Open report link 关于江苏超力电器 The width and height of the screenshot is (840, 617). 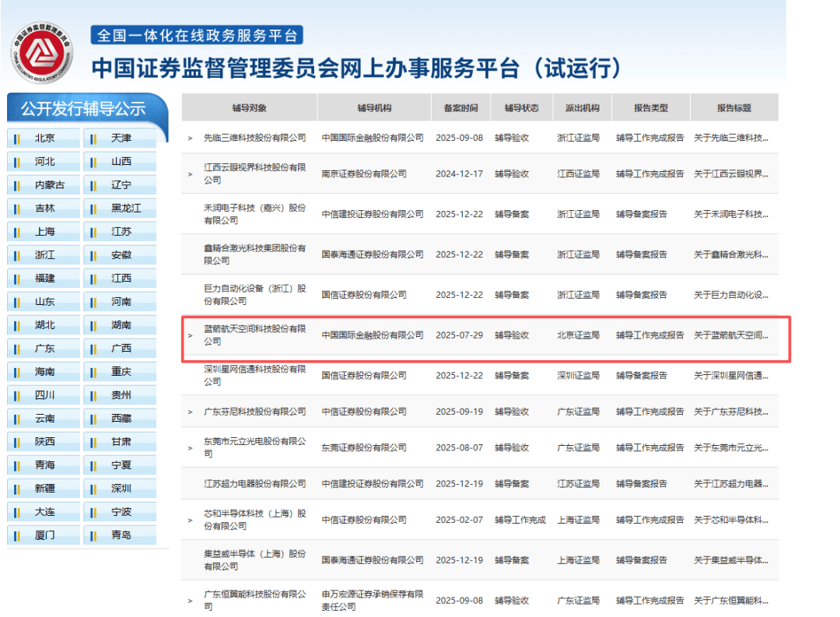[731, 483]
